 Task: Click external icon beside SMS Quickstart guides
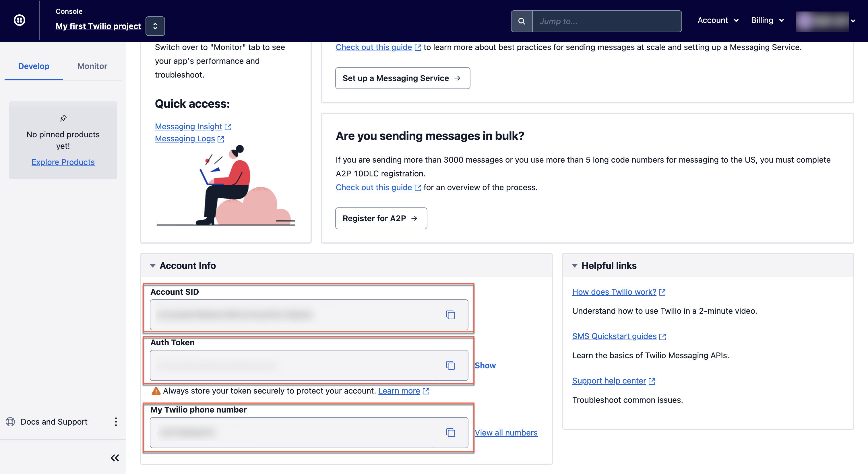pos(662,337)
